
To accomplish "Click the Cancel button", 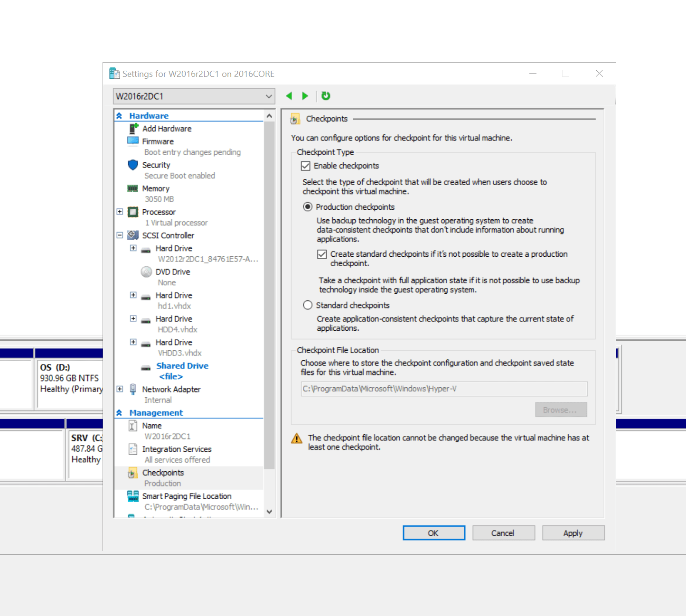I will point(503,532).
